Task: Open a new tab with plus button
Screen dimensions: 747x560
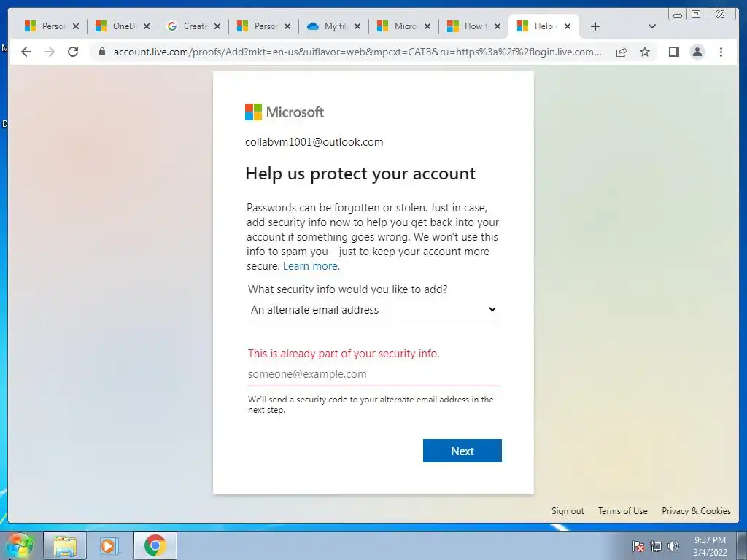Action: click(x=595, y=26)
